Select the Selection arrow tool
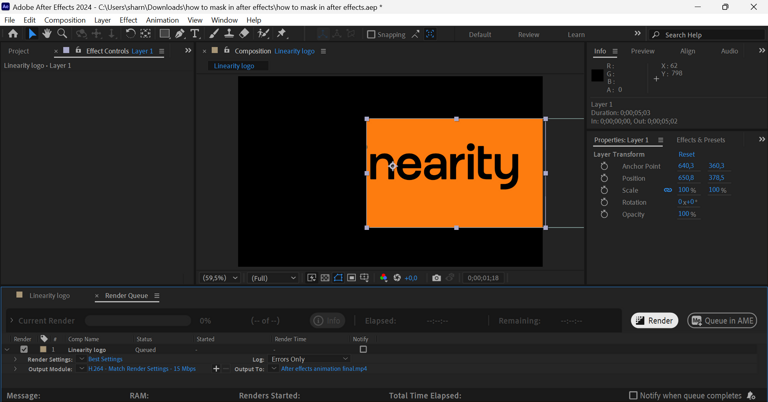 [32, 34]
